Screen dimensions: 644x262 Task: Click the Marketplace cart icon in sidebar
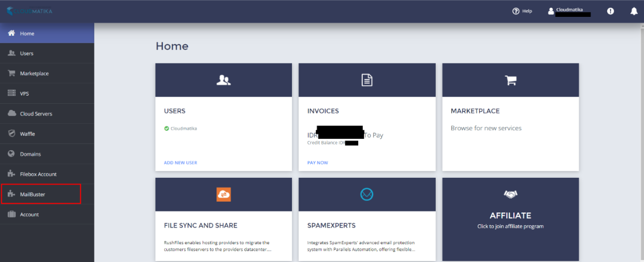click(11, 73)
